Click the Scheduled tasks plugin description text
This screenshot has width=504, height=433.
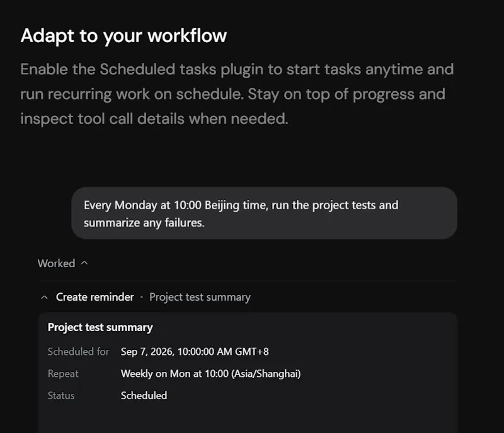pyautogui.click(x=237, y=94)
